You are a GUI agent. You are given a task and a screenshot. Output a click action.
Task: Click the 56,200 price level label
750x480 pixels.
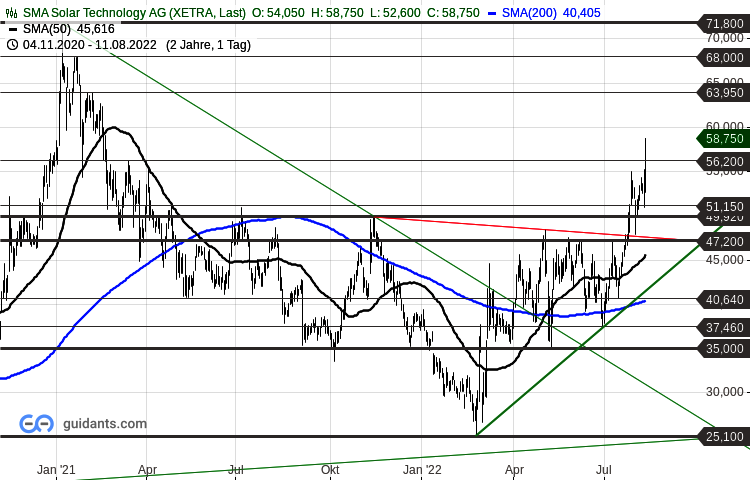click(722, 162)
